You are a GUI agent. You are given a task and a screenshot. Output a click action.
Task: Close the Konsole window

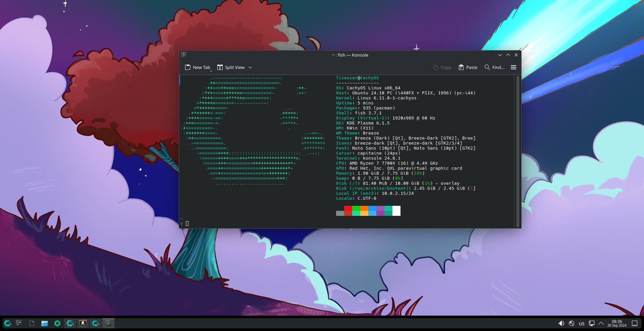click(516, 55)
